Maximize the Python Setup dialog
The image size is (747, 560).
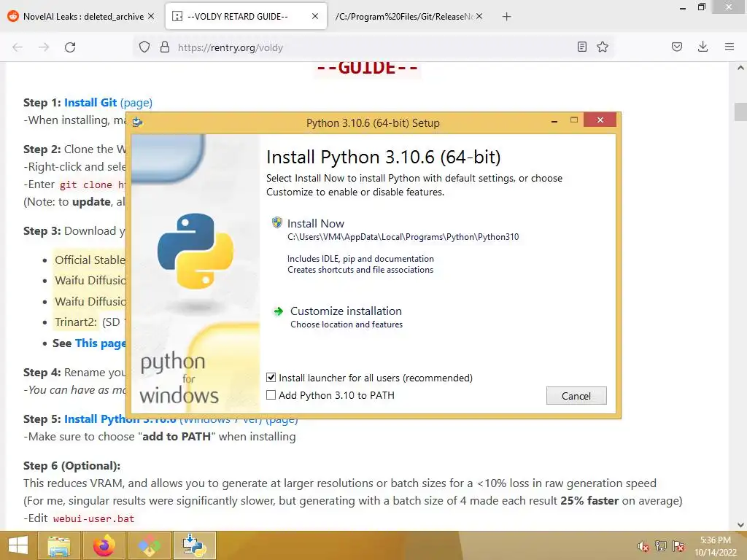pyautogui.click(x=574, y=120)
